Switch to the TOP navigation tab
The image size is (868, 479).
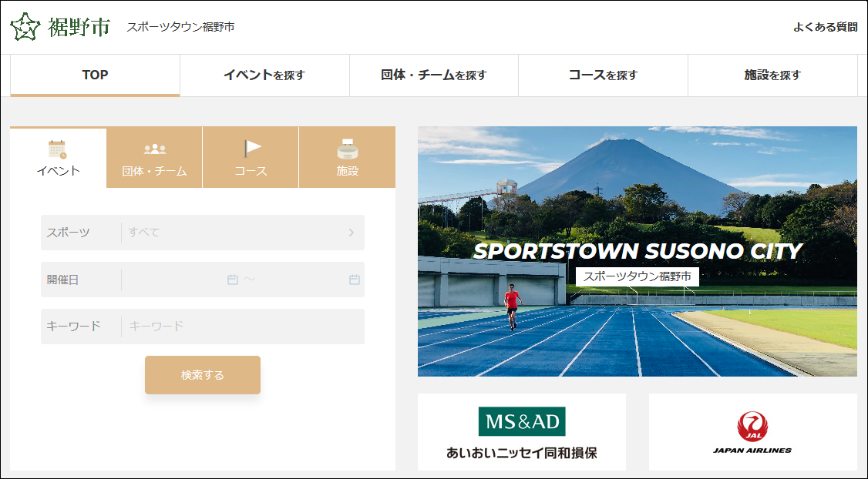pyautogui.click(x=95, y=75)
